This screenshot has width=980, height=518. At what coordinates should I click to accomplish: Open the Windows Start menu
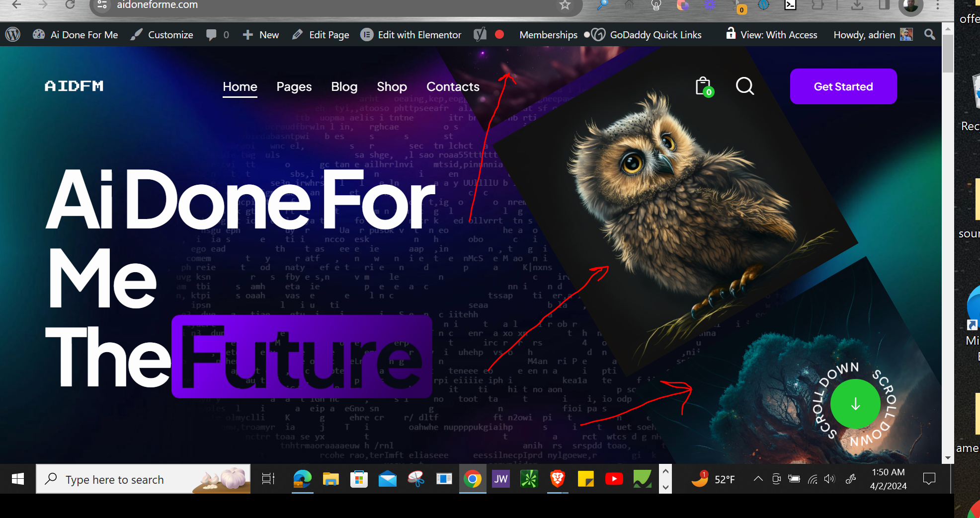pyautogui.click(x=18, y=479)
